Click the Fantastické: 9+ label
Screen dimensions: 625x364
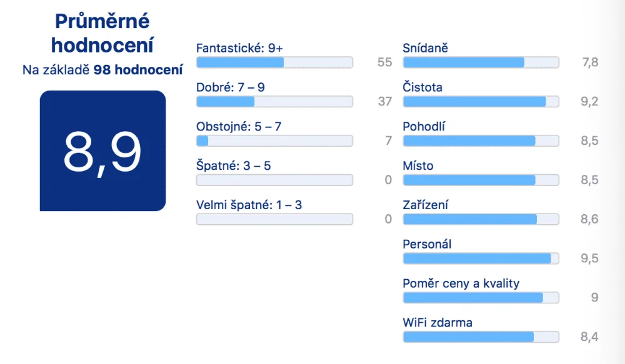tap(239, 48)
